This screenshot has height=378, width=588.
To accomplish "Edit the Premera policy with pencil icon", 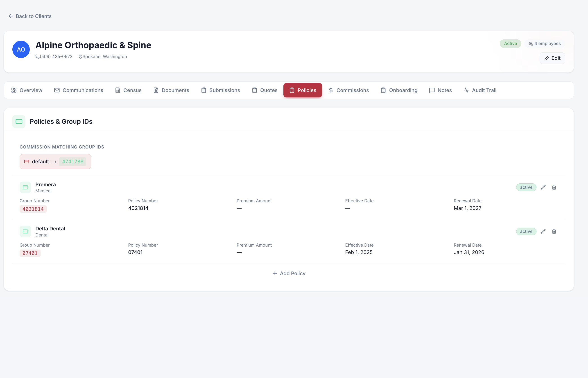I will (x=543, y=187).
